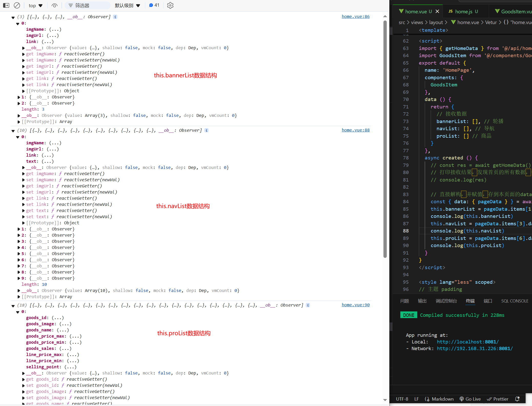The image size is (532, 406).
Task: Click the console scroll-down arrow
Action: (385, 400)
